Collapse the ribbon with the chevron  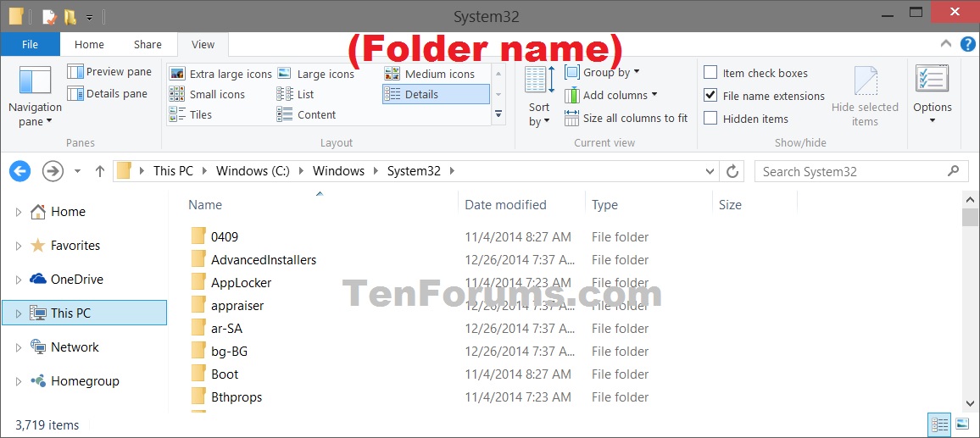click(945, 44)
